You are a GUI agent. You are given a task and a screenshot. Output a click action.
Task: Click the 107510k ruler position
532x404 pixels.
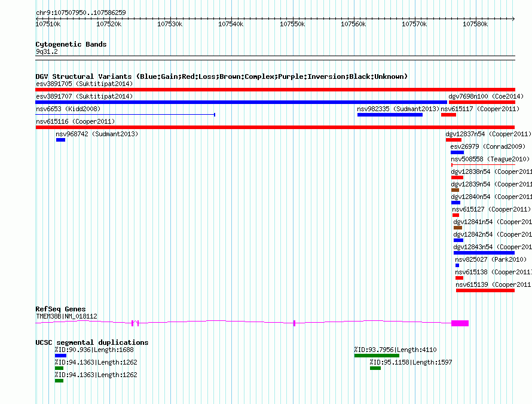pos(48,24)
